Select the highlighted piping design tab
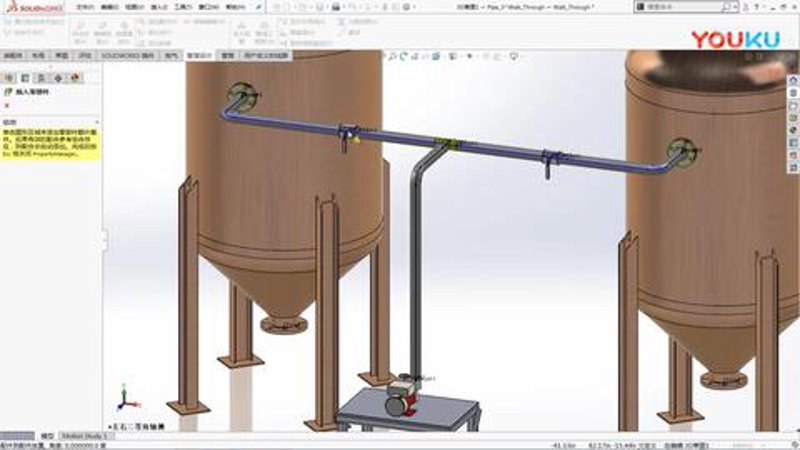The height and width of the screenshot is (450, 800). pyautogui.click(x=199, y=56)
